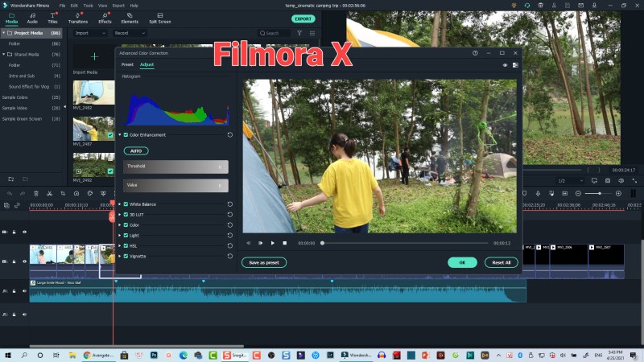Open the Audio library tab
This screenshot has height=362, width=644.
[x=32, y=18]
